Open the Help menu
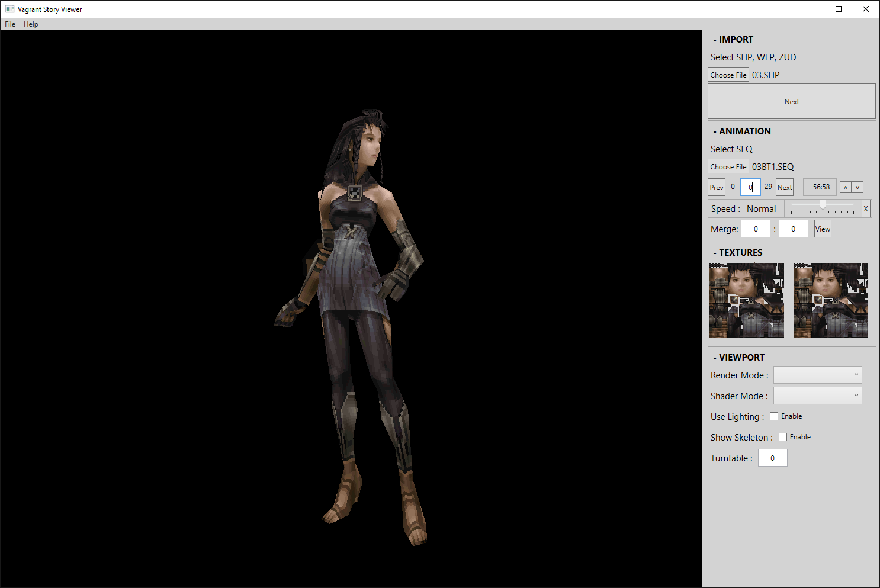The width and height of the screenshot is (880, 588). pyautogui.click(x=31, y=24)
